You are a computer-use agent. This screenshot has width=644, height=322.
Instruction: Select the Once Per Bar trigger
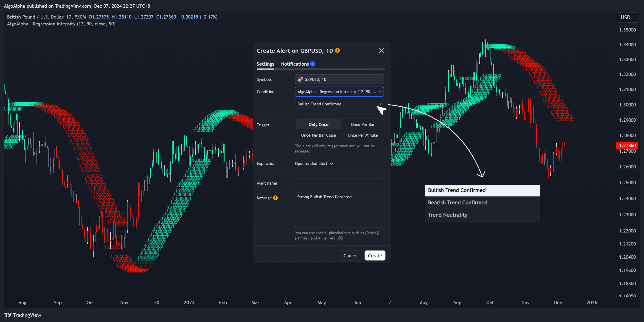tap(363, 124)
